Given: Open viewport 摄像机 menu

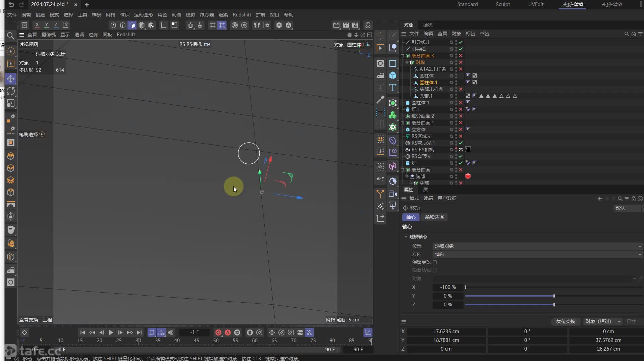Looking at the screenshot, I should point(49,35).
